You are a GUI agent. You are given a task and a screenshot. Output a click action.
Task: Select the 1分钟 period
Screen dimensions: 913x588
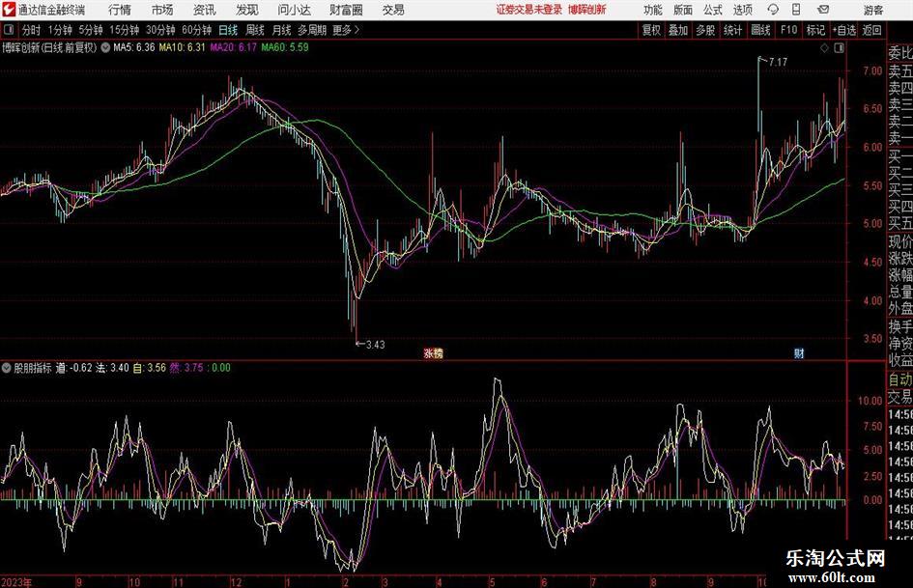[60, 30]
